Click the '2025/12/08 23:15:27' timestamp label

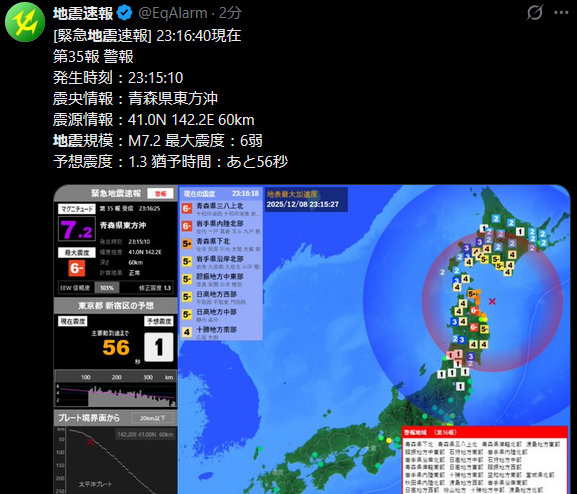point(302,204)
